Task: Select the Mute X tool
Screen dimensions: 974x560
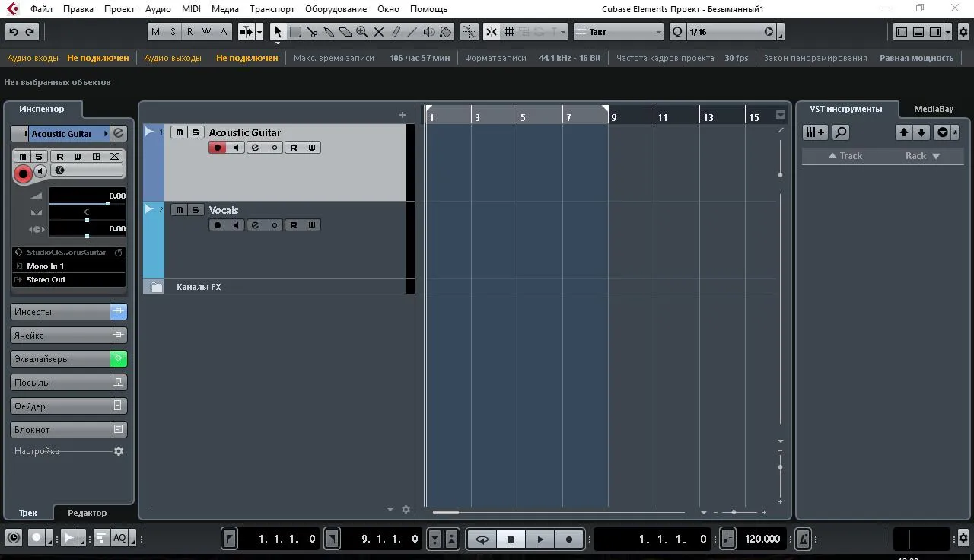Action: 379,32
